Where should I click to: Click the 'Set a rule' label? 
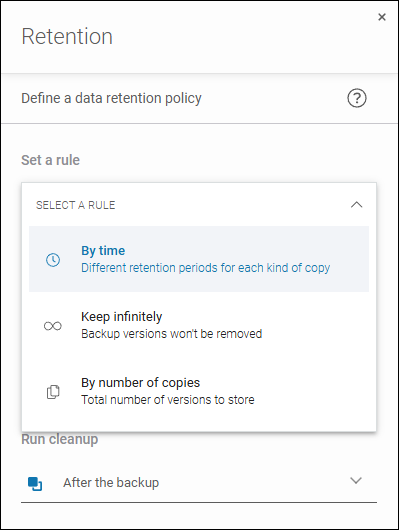click(50, 160)
